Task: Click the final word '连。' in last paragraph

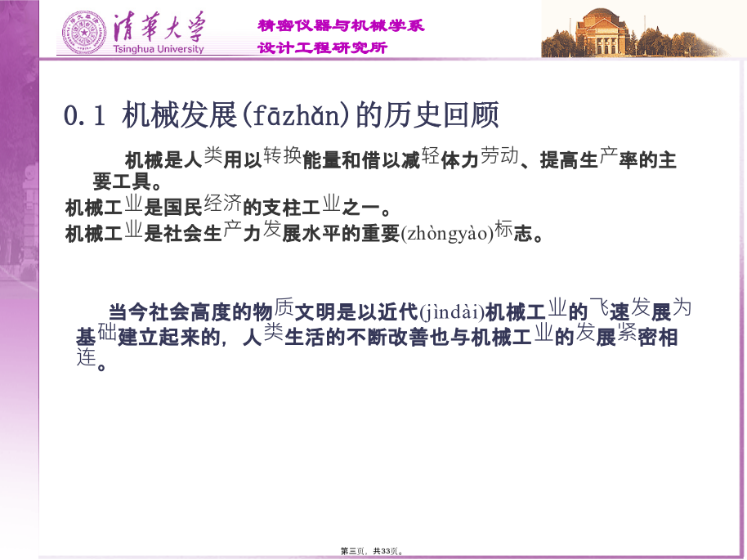Action: tap(92, 361)
